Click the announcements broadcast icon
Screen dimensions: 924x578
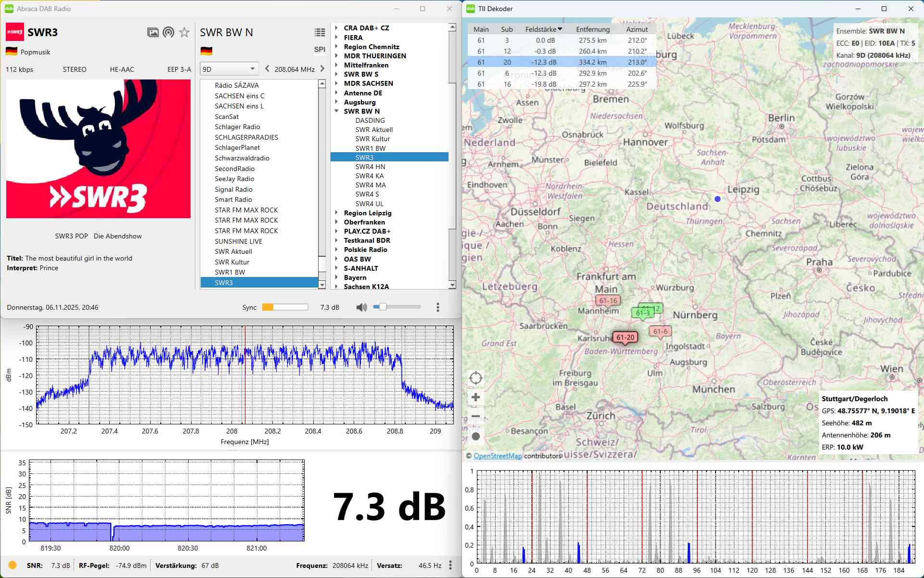tap(168, 32)
